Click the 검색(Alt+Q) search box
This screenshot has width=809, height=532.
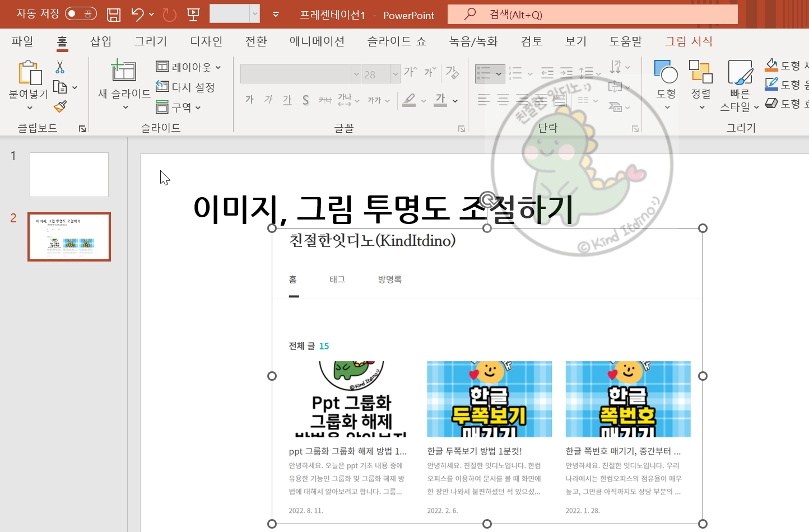593,15
